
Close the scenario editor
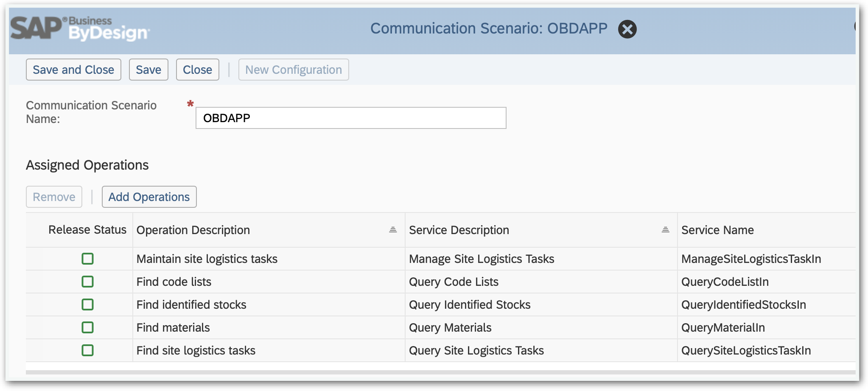(197, 70)
